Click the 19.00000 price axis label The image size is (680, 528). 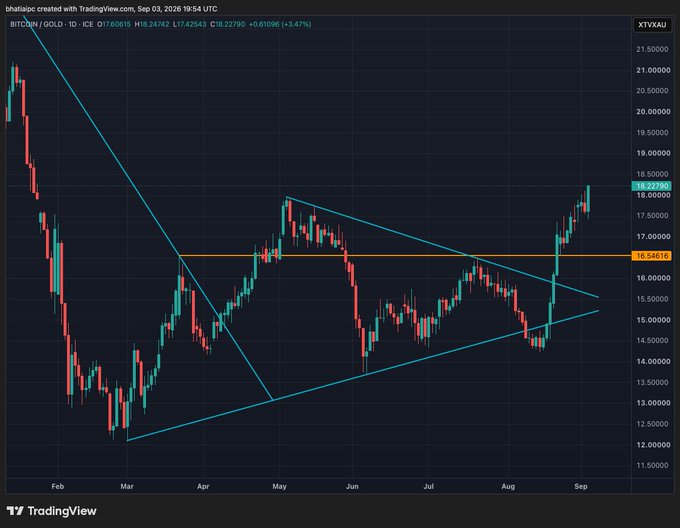click(652, 153)
